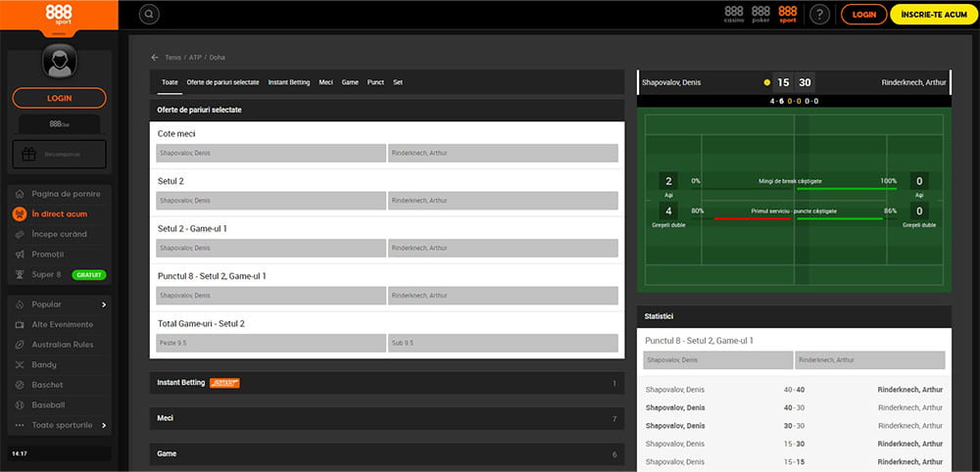Go back using the breadcrumb arrow

[155, 58]
